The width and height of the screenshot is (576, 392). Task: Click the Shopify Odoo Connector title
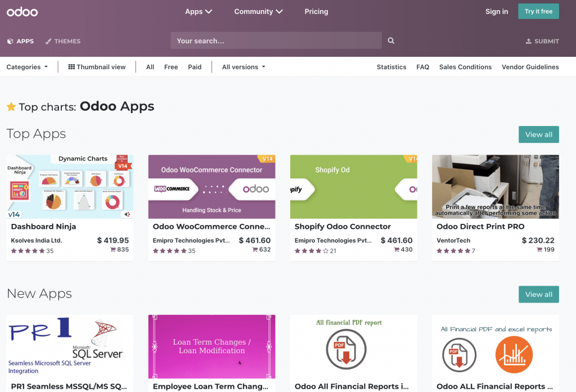(343, 227)
